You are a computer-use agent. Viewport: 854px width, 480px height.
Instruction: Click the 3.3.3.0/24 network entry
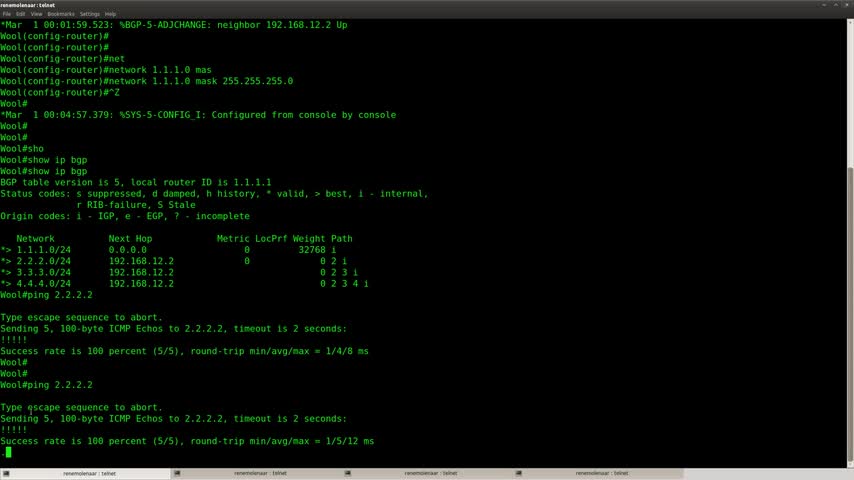44,272
